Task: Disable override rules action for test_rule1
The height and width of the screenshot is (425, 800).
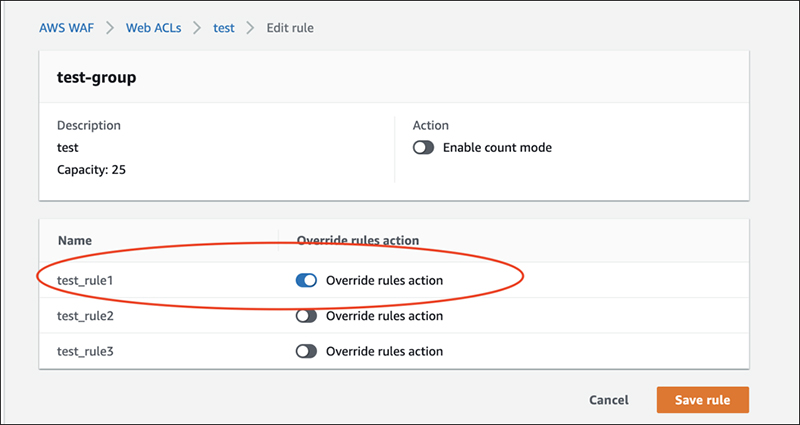Action: (x=306, y=281)
